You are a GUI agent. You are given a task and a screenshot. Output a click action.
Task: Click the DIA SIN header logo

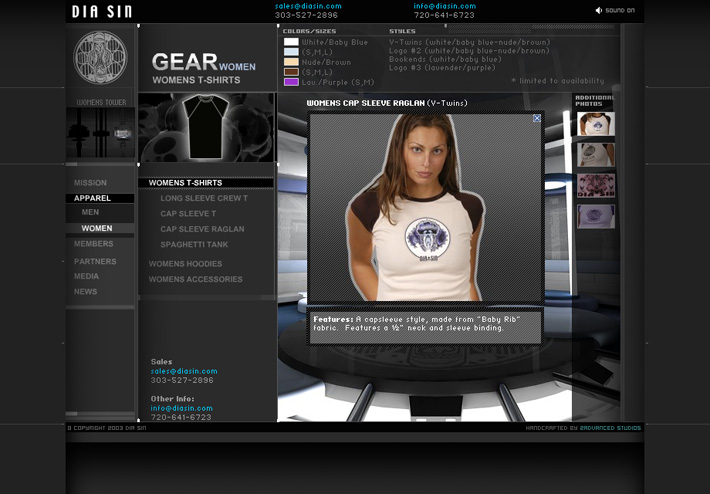coord(102,11)
